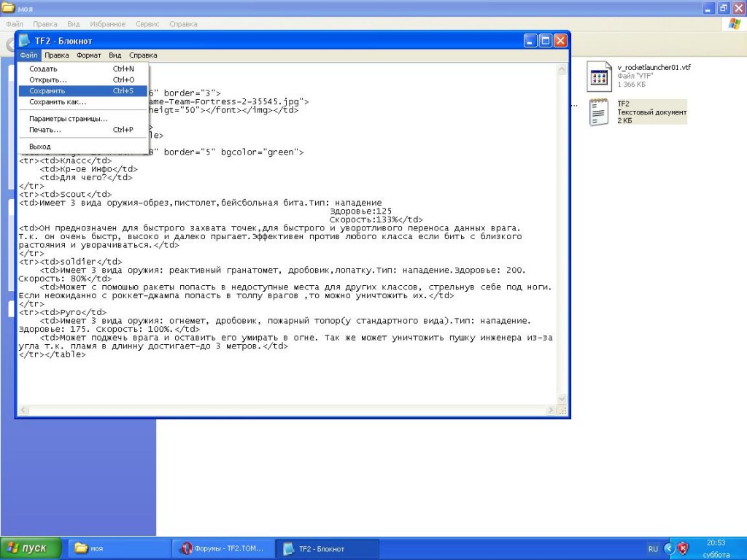
Task: Select Сохранить in the File menu
Action: tap(83, 91)
